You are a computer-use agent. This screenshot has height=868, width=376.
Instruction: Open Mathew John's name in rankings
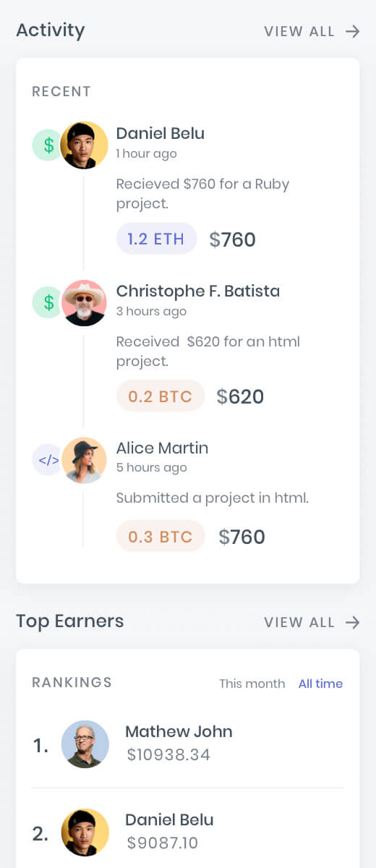(x=179, y=731)
